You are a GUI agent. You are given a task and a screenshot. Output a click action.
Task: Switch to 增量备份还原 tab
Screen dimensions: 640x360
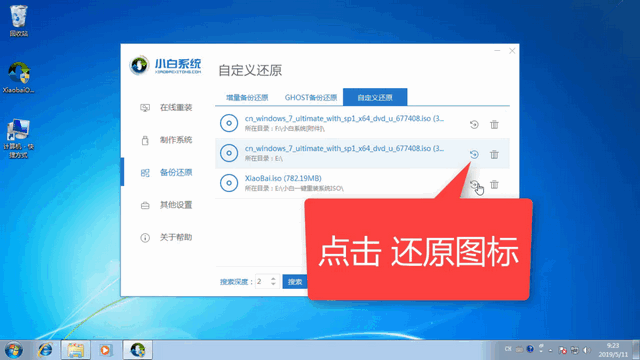coord(247,98)
